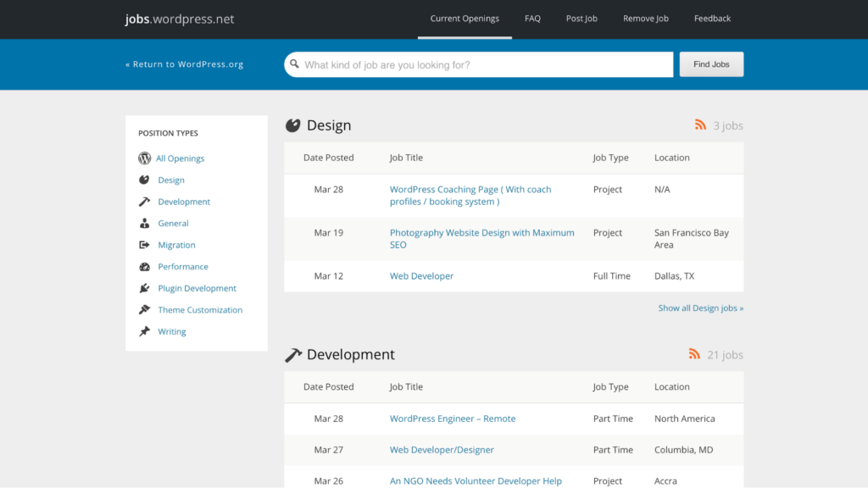Click the magnifier icon in search box
Screen dimensions: 868x488
point(294,64)
